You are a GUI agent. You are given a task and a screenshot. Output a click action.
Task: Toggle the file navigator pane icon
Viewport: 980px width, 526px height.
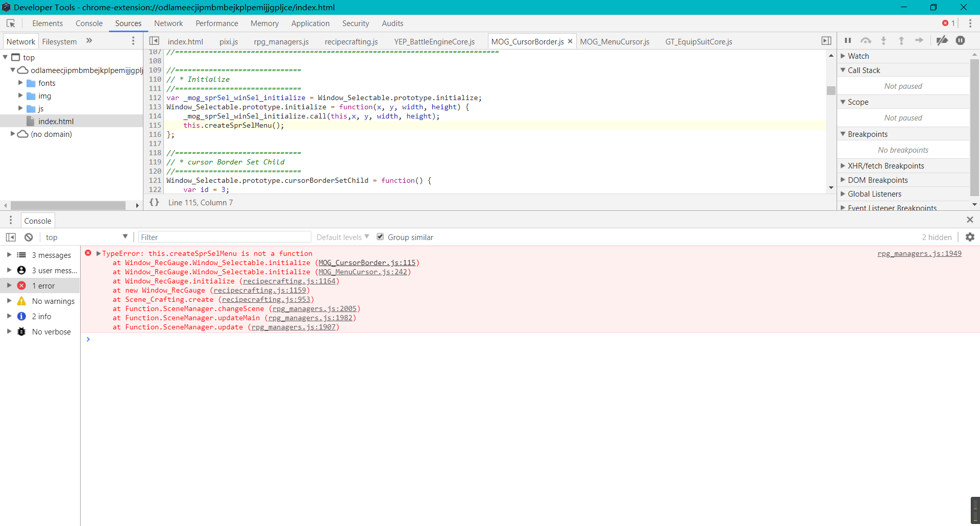[154, 41]
